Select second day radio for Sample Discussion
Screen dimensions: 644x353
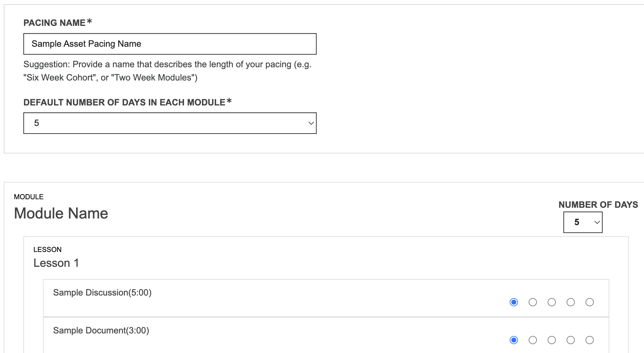pos(533,302)
